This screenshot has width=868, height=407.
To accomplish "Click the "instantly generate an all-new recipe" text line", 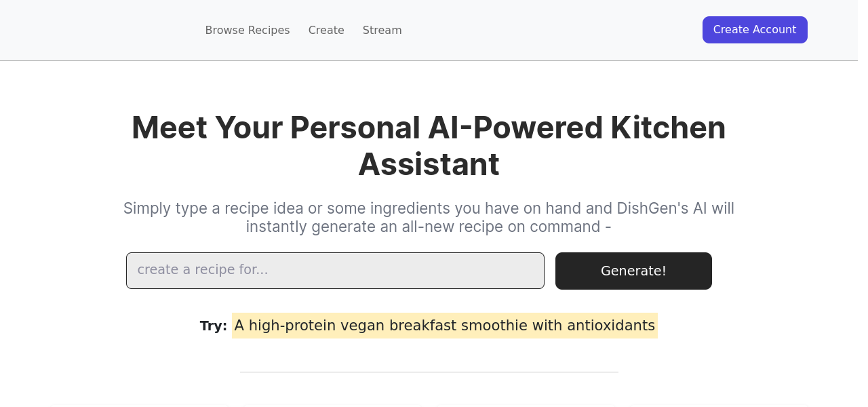I will [429, 227].
